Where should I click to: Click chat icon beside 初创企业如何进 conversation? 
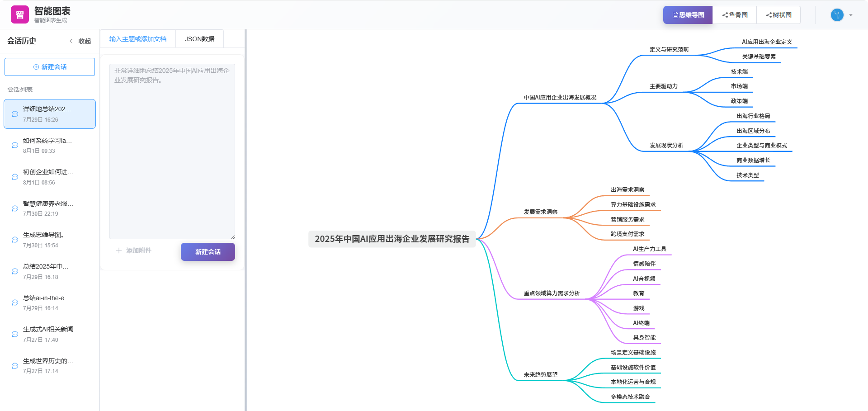point(15,177)
